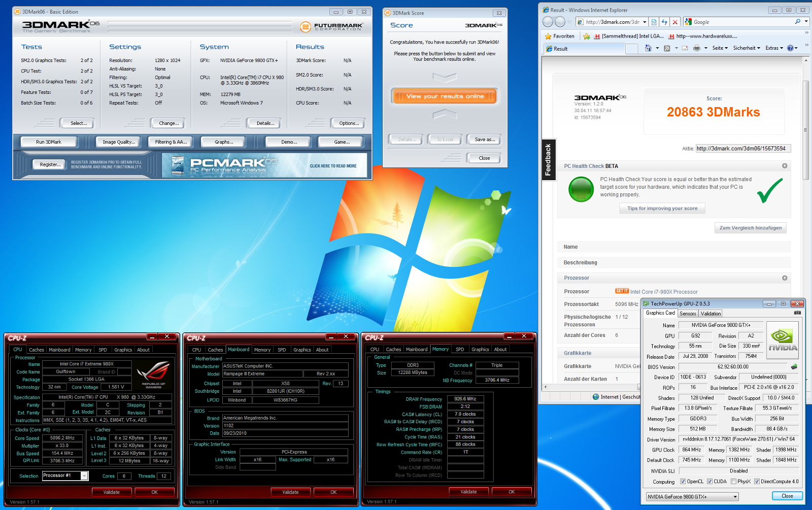
Task: Toggle the CUDA checkbox in GPU-Z
Action: click(x=709, y=482)
